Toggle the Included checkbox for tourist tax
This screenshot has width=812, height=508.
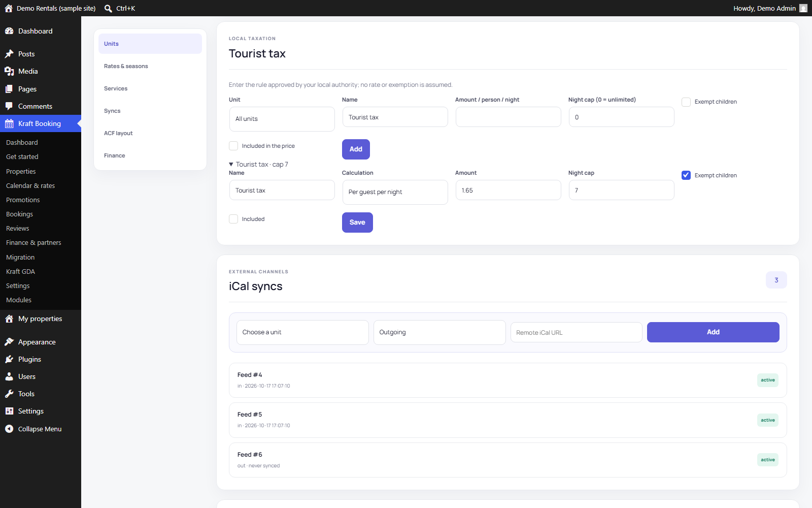click(233, 219)
